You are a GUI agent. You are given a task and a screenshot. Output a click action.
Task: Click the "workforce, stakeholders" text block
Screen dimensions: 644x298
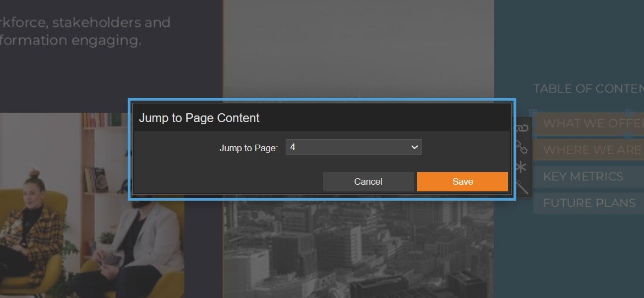(x=85, y=23)
